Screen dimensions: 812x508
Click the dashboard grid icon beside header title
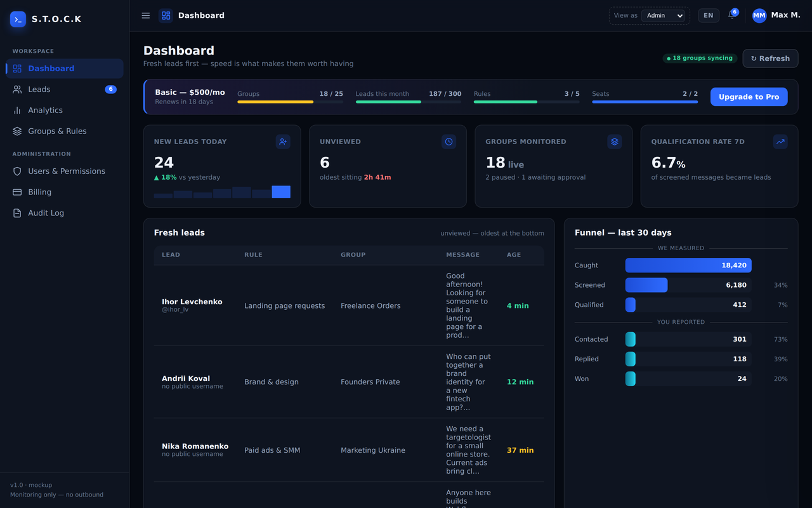pyautogui.click(x=166, y=15)
